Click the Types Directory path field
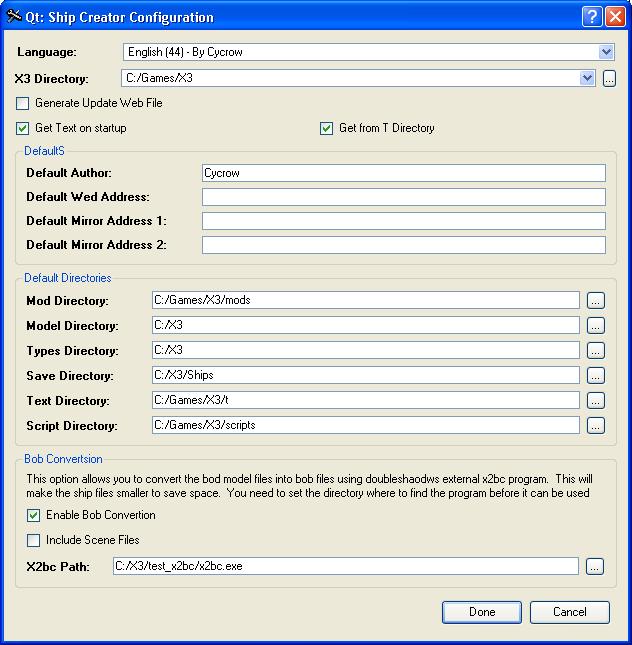 coord(366,350)
